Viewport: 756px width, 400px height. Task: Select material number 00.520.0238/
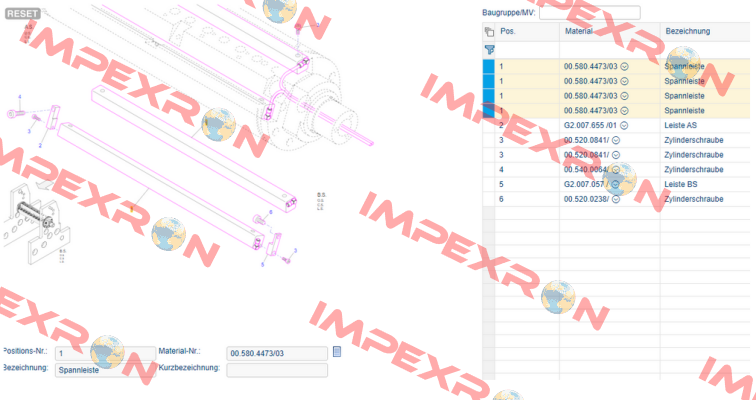pos(586,200)
